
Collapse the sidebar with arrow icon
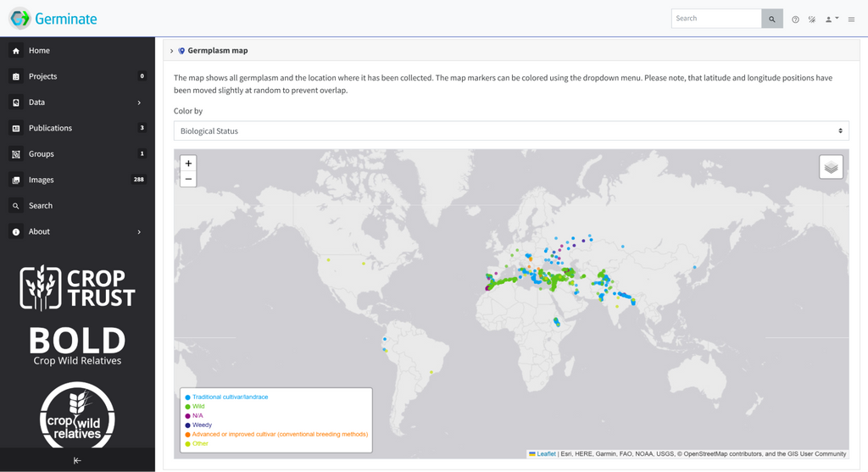pos(77,460)
